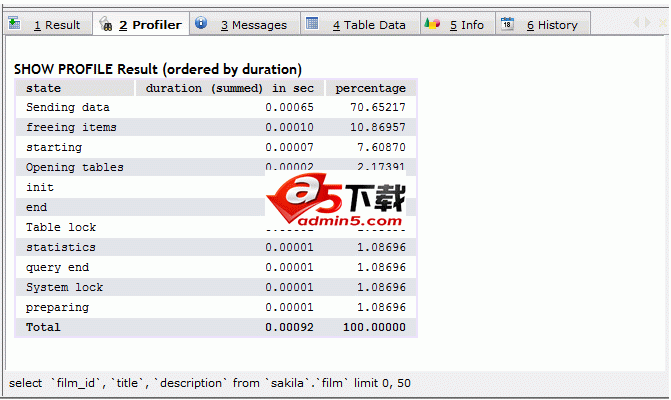Image resolution: width=671 pixels, height=400 pixels.
Task: Click the 'percentage' column header
Action: pos(371,89)
